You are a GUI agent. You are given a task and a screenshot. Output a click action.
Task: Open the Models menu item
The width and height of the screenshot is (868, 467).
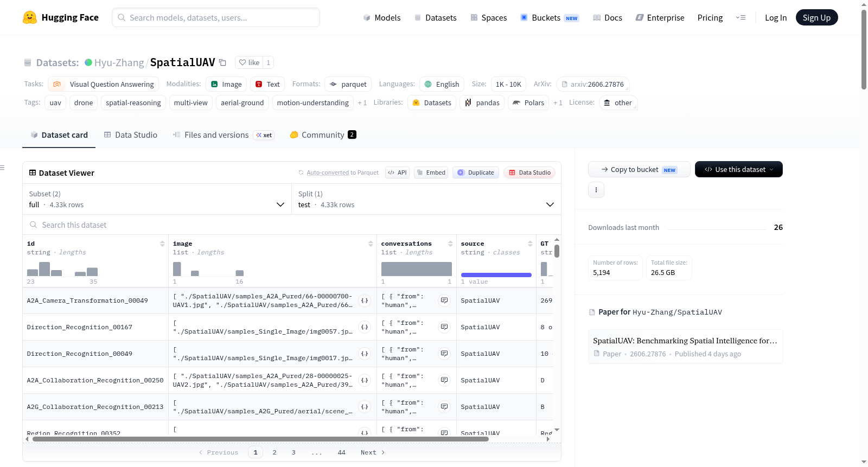382,17
